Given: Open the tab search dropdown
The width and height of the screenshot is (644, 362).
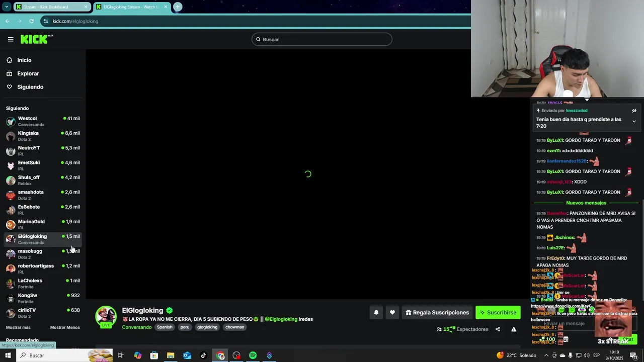Looking at the screenshot, I should click(x=7, y=7).
